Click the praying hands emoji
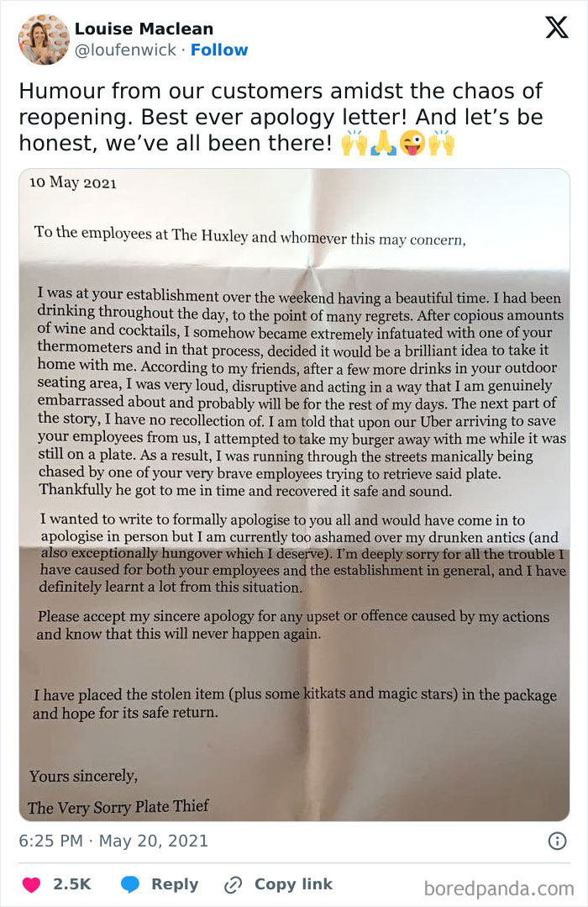The image size is (588, 907). [383, 144]
